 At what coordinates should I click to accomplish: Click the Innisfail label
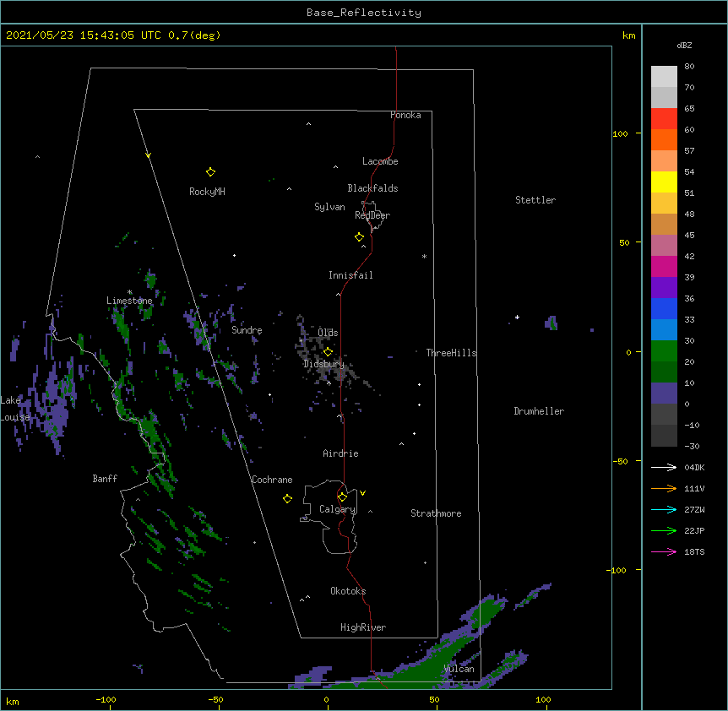[350, 275]
